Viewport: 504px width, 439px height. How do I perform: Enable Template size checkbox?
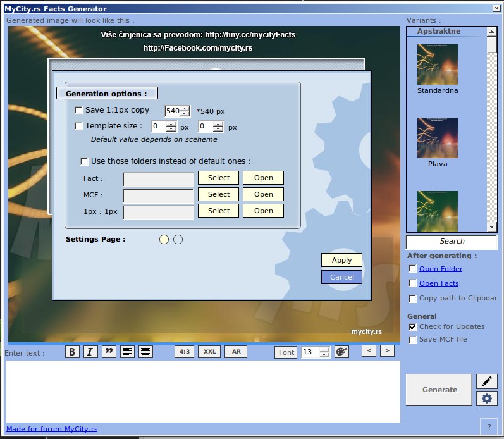[x=79, y=126]
